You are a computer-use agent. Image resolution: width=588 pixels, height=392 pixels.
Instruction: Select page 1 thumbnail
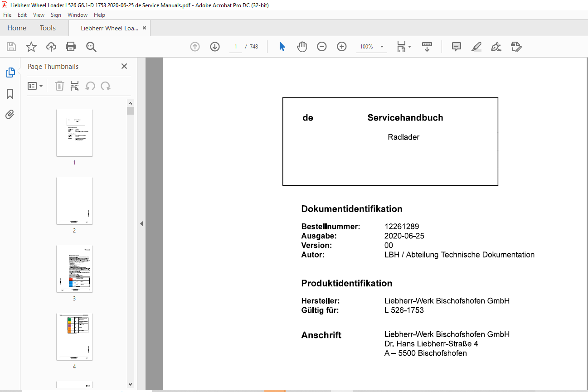(74, 133)
